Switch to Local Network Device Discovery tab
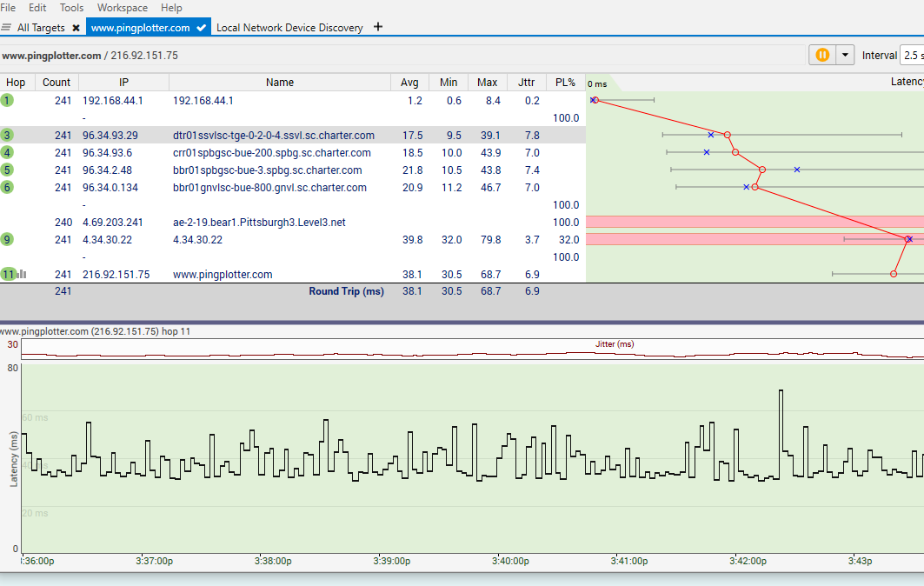 pyautogui.click(x=289, y=28)
